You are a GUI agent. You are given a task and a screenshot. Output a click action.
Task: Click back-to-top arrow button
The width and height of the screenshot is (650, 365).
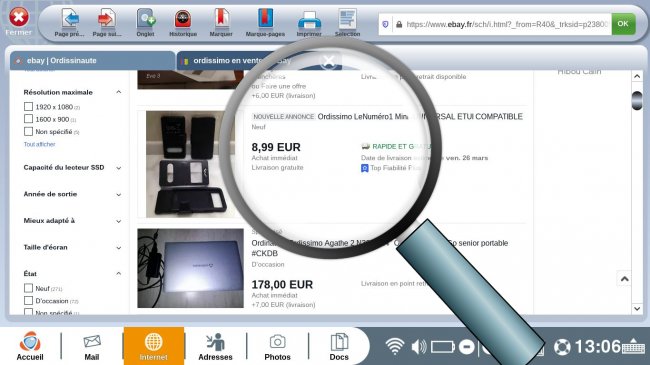coord(624,279)
